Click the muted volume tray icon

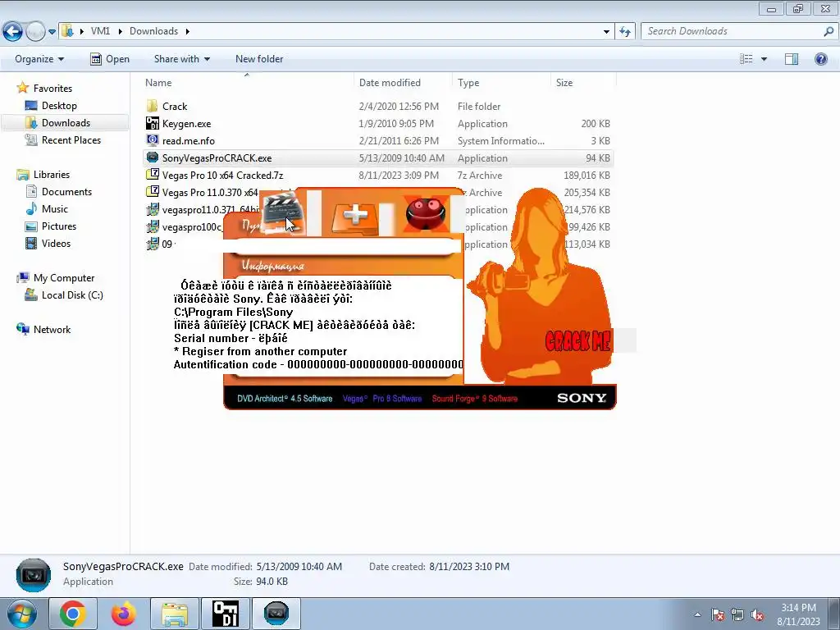coord(757,614)
